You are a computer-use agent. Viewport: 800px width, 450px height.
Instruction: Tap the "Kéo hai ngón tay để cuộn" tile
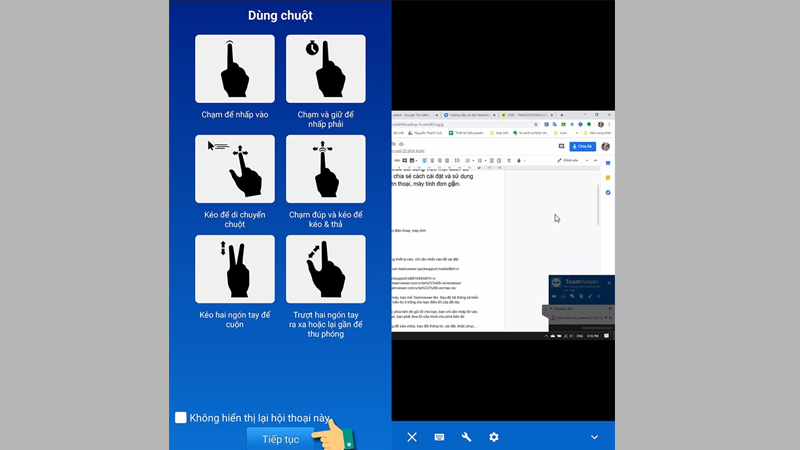[x=235, y=269]
